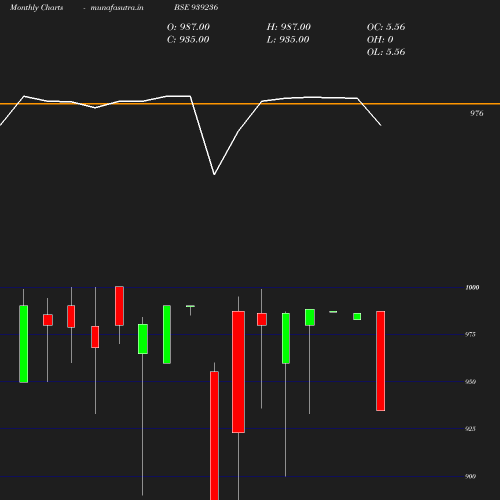Image resolution: width=500 pixels, height=500 pixels.
Task: Click the 925 price axis label
Action: click(x=470, y=429)
